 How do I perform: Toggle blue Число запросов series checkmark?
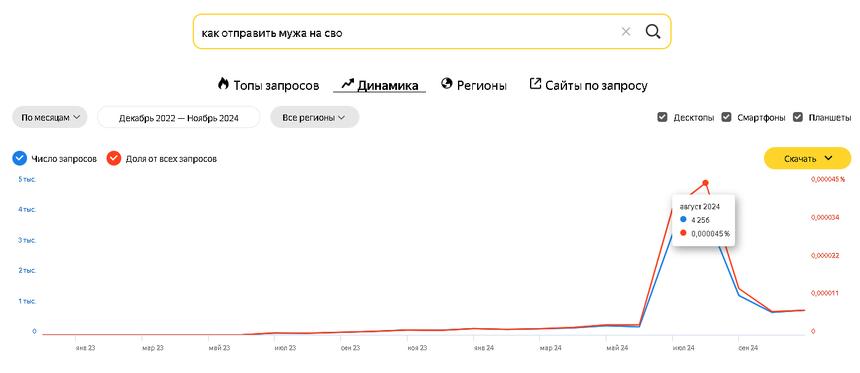[19, 159]
